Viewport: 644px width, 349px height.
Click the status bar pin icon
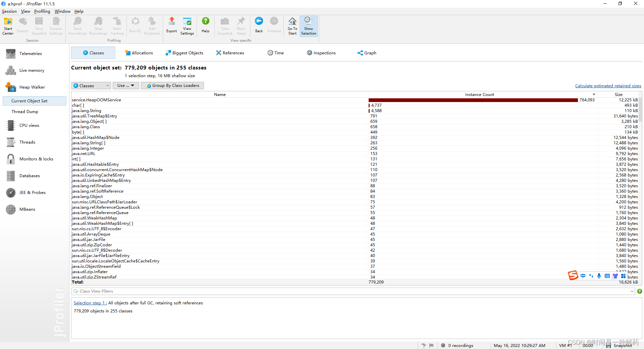tap(424, 345)
